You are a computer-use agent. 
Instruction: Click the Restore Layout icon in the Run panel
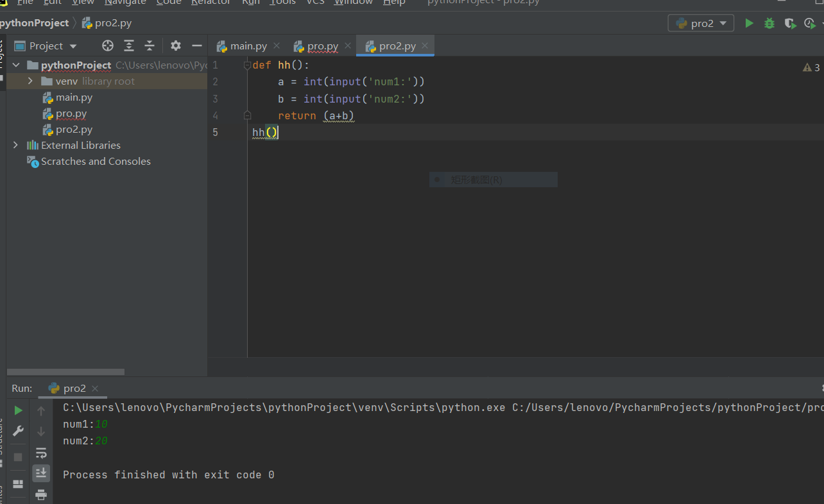point(19,484)
